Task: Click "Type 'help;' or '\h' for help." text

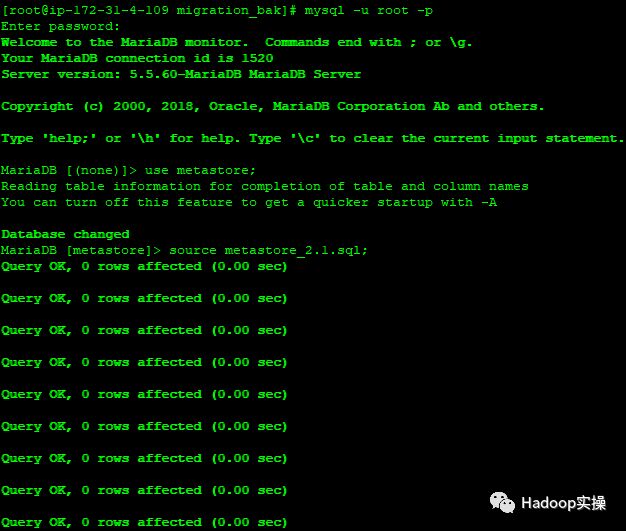Action: click(121, 139)
